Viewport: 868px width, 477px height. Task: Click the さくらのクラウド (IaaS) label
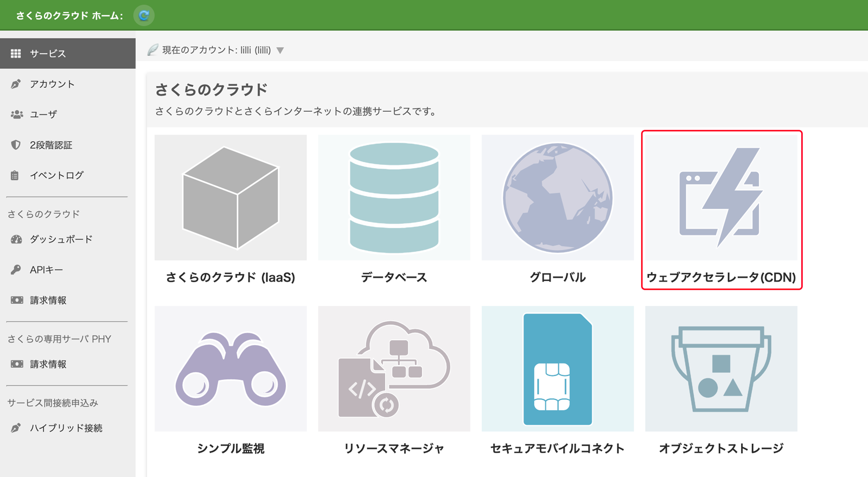pyautogui.click(x=231, y=277)
